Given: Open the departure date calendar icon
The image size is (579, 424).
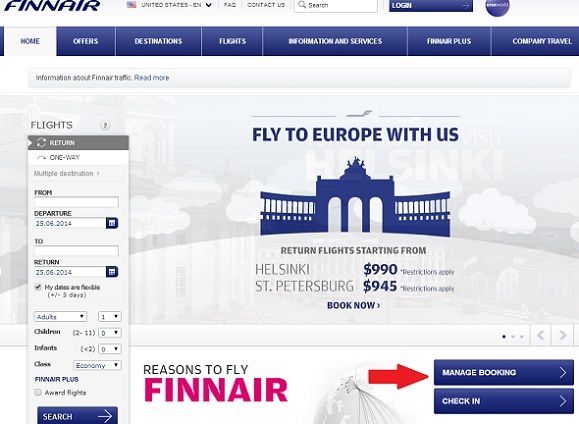Looking at the screenshot, I should click(x=112, y=223).
